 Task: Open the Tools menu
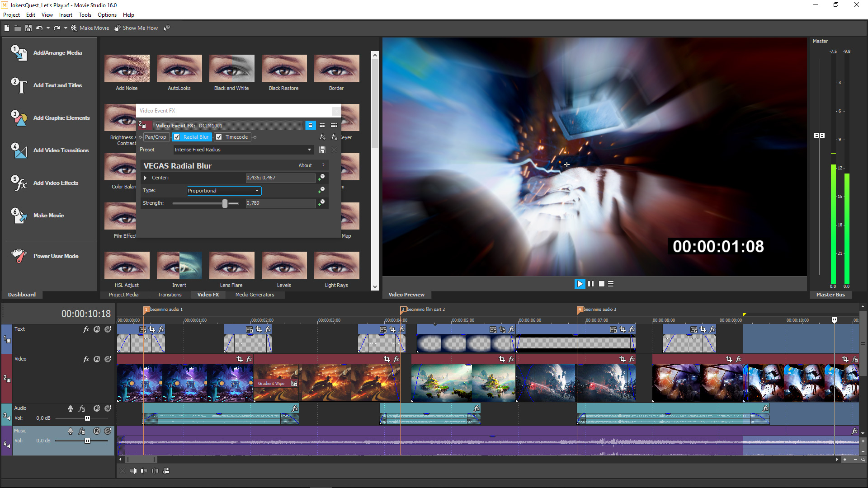pyautogui.click(x=85, y=14)
